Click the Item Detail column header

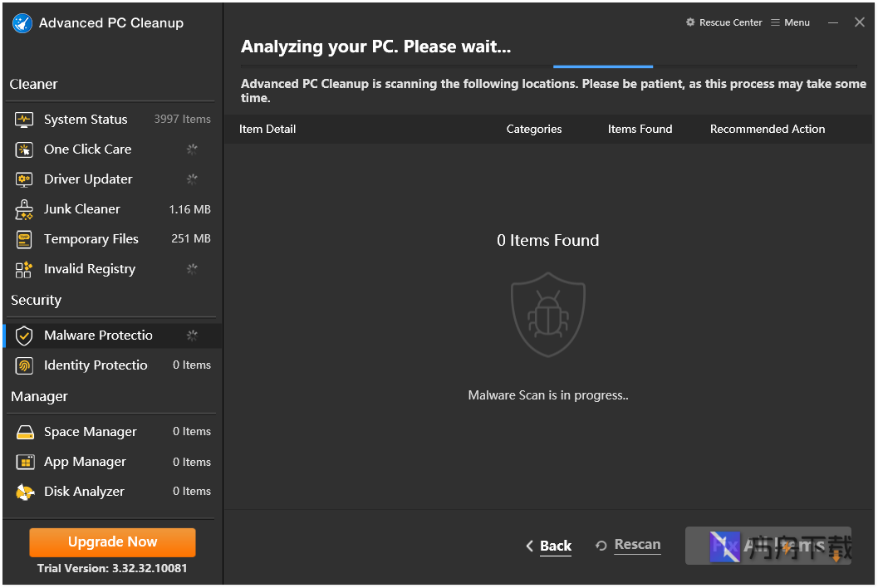pos(267,129)
